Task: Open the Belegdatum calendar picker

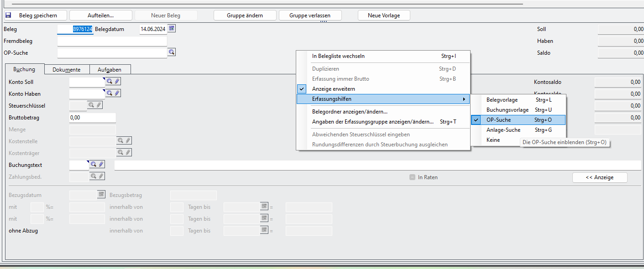Action: pyautogui.click(x=172, y=29)
